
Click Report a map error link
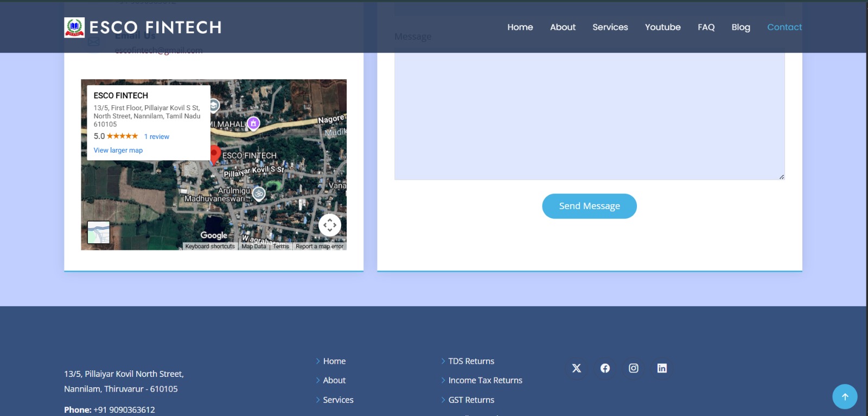[x=320, y=247]
